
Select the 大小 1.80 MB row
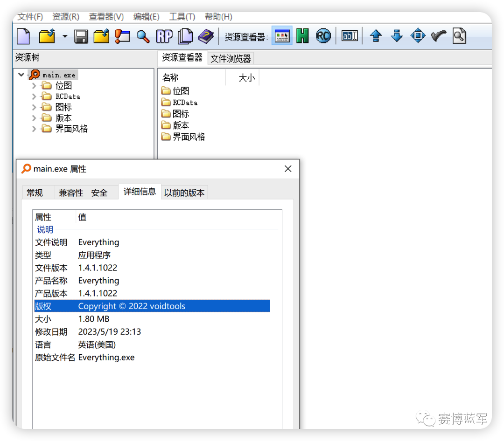click(152, 319)
